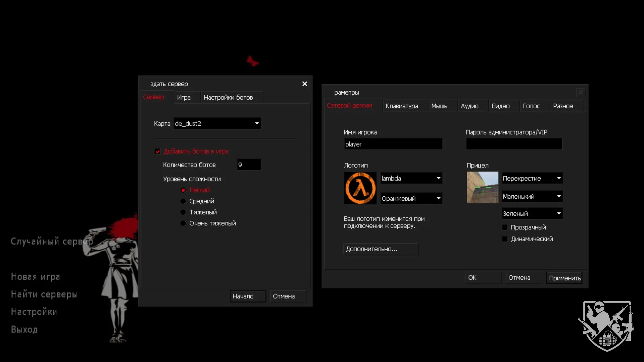Open the map dropdown showing de_dust2
The image size is (644, 362).
click(217, 123)
